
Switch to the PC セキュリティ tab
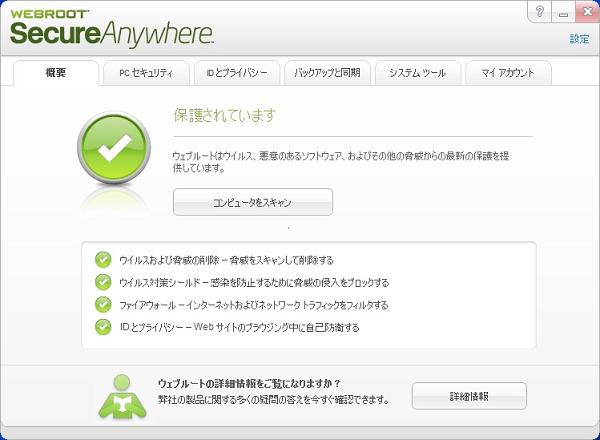coord(146,73)
